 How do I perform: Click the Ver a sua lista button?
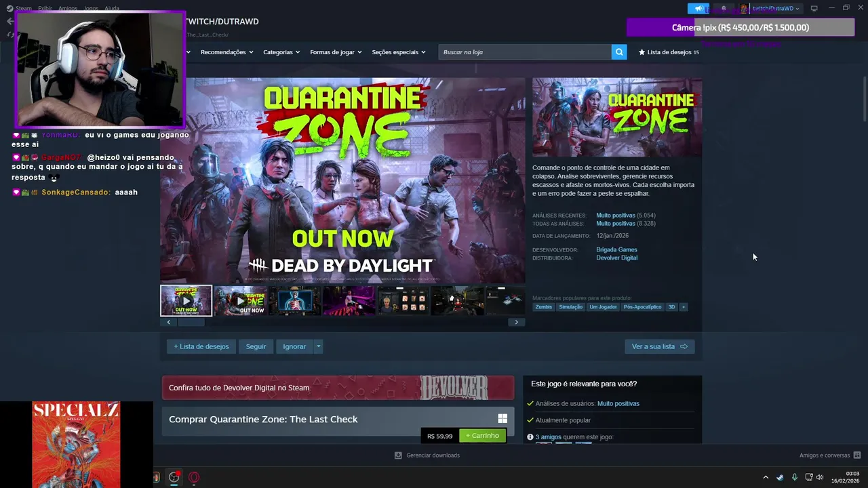click(659, 346)
